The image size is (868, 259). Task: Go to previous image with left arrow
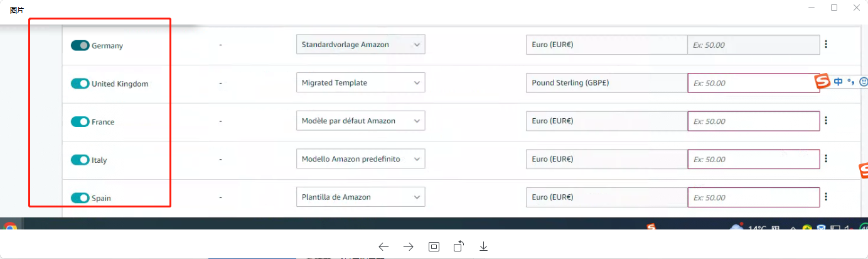click(383, 246)
